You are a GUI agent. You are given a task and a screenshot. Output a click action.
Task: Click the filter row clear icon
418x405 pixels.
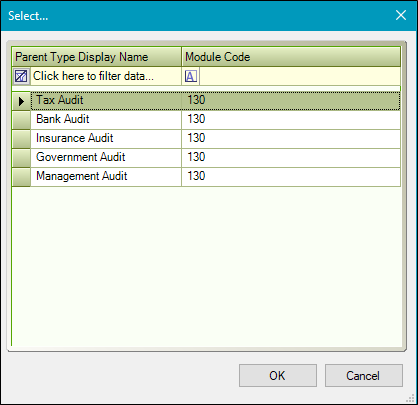point(21,76)
